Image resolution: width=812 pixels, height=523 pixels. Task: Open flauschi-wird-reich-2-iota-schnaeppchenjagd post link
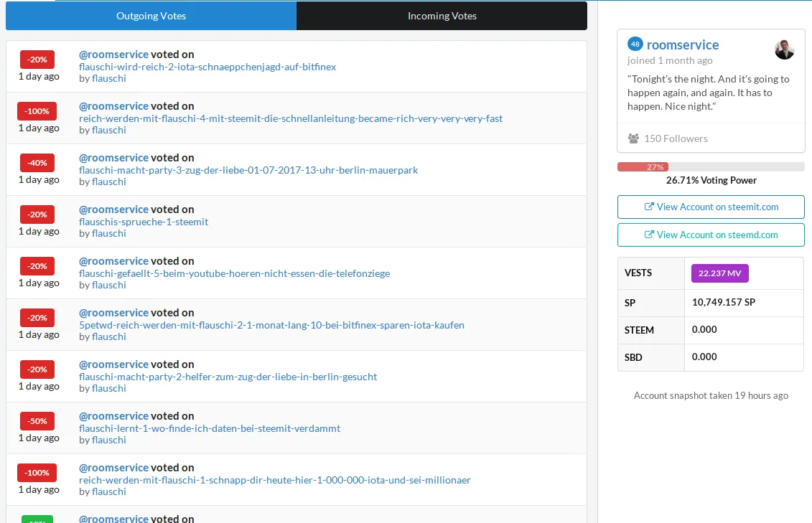click(x=207, y=67)
